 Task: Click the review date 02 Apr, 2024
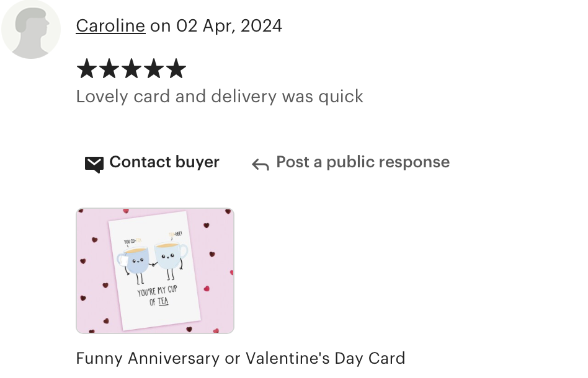tap(229, 26)
